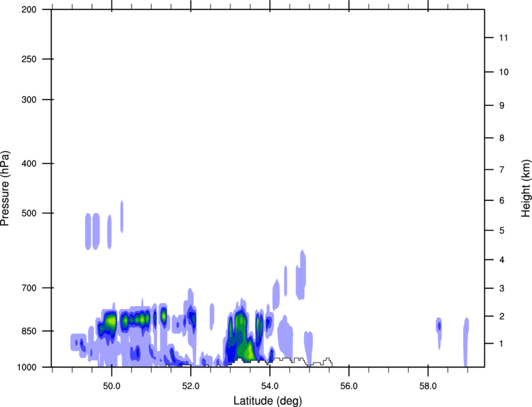
Task: Click pressure tick label 200
Action: tap(29, 9)
